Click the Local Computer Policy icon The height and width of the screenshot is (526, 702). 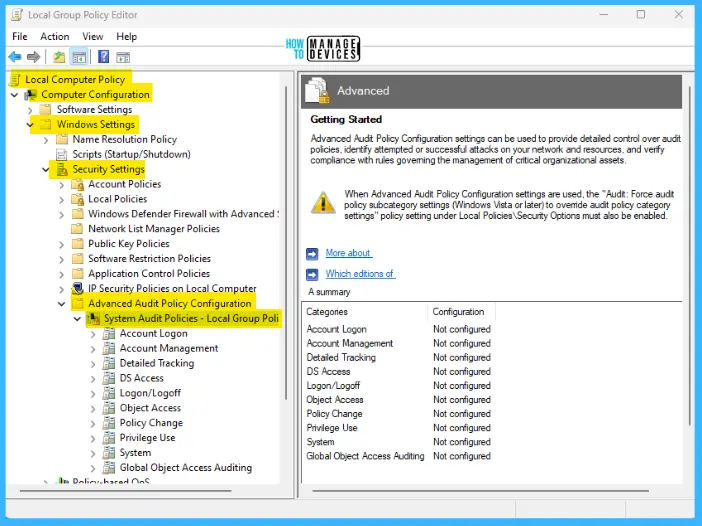click(16, 80)
